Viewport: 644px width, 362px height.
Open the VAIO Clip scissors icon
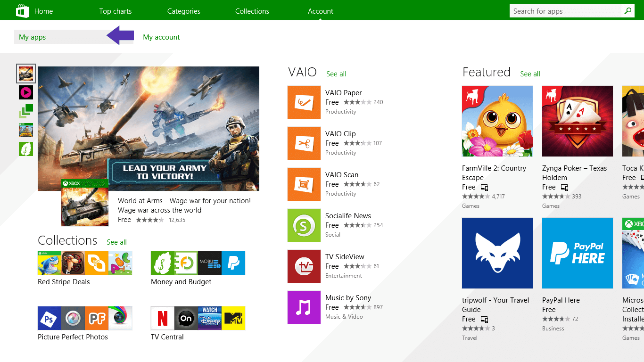click(x=304, y=143)
